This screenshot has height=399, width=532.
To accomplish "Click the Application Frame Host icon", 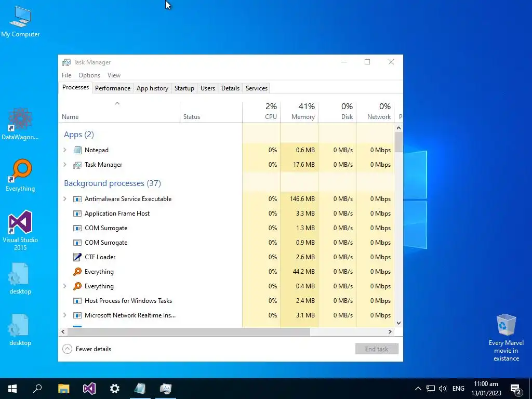I will click(77, 214).
